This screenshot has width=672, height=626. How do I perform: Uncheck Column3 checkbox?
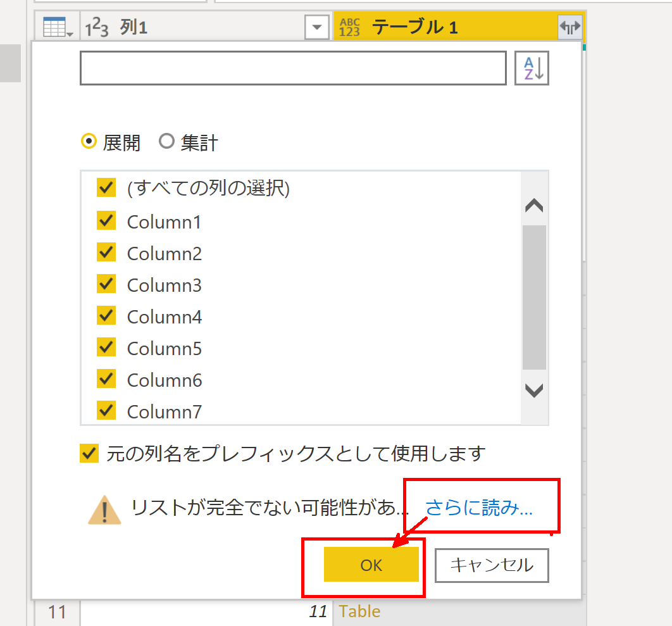coord(106,284)
